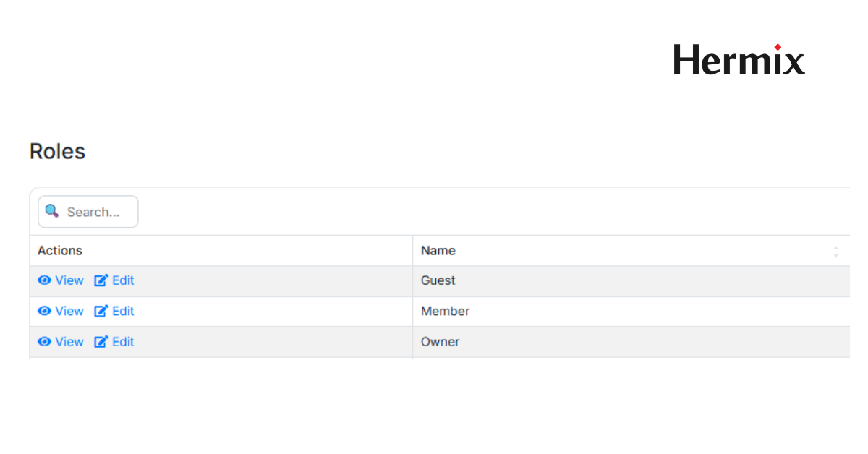The image size is (868, 454).
Task: Click the Actions column header
Action: 60,251
